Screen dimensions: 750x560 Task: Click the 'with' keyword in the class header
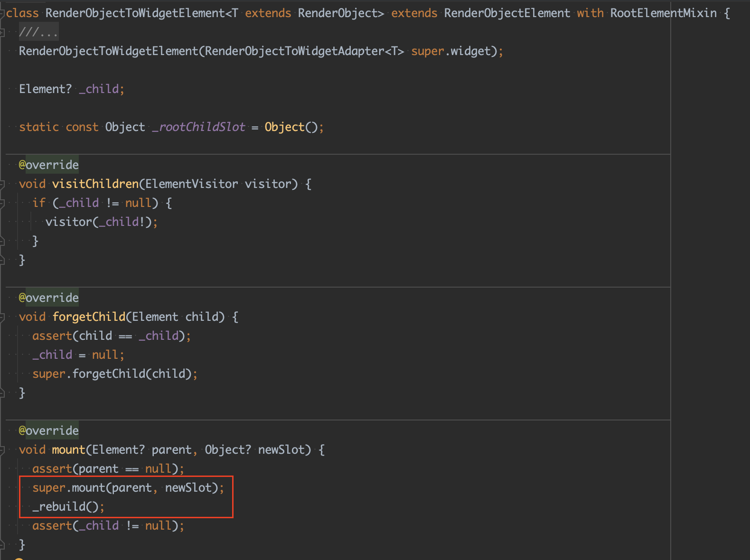coord(590,13)
